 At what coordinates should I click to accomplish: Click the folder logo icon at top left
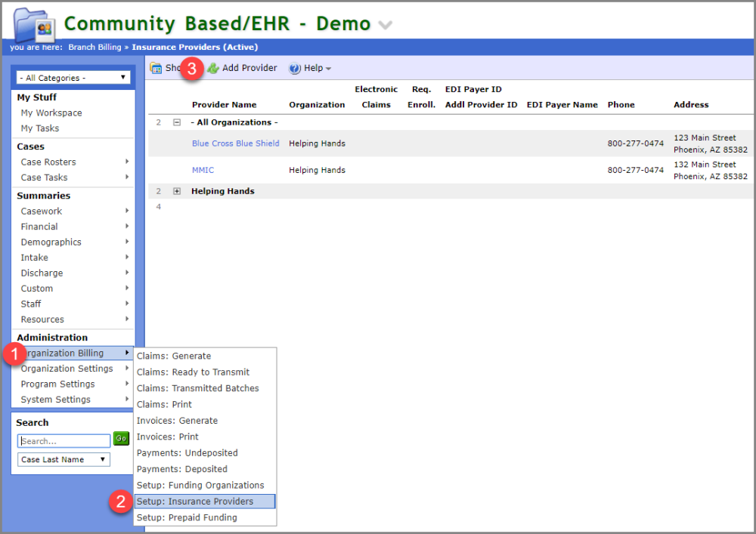point(34,25)
